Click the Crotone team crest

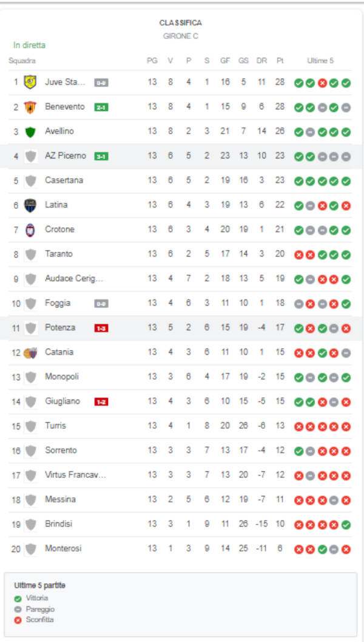click(x=30, y=230)
